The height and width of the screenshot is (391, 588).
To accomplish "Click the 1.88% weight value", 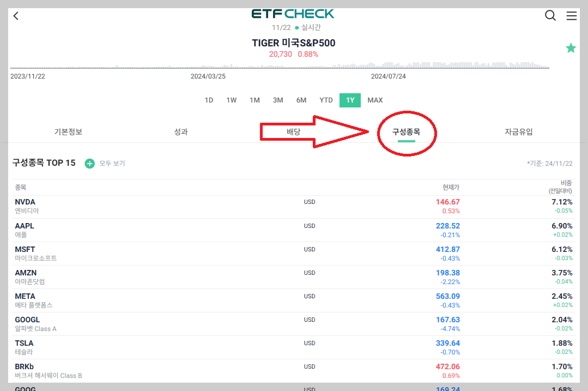I will point(562,344).
